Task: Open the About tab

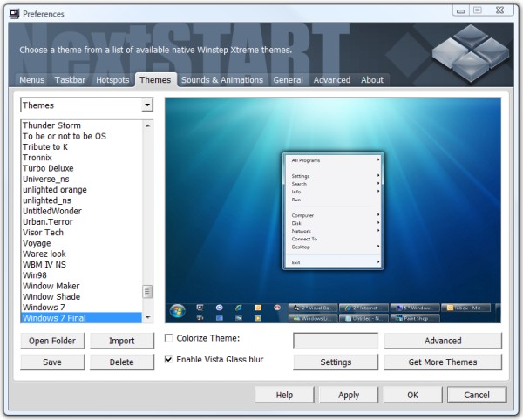Action: 372,80
